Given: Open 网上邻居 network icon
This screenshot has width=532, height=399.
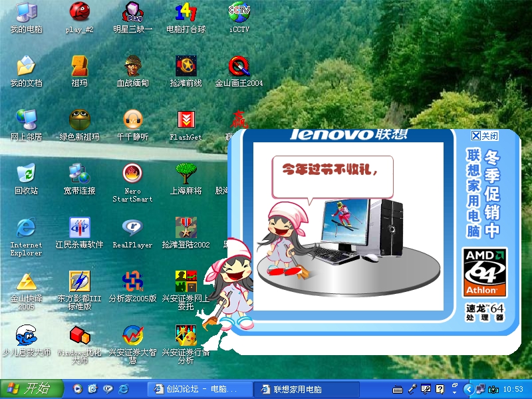Looking at the screenshot, I should pos(26,125).
